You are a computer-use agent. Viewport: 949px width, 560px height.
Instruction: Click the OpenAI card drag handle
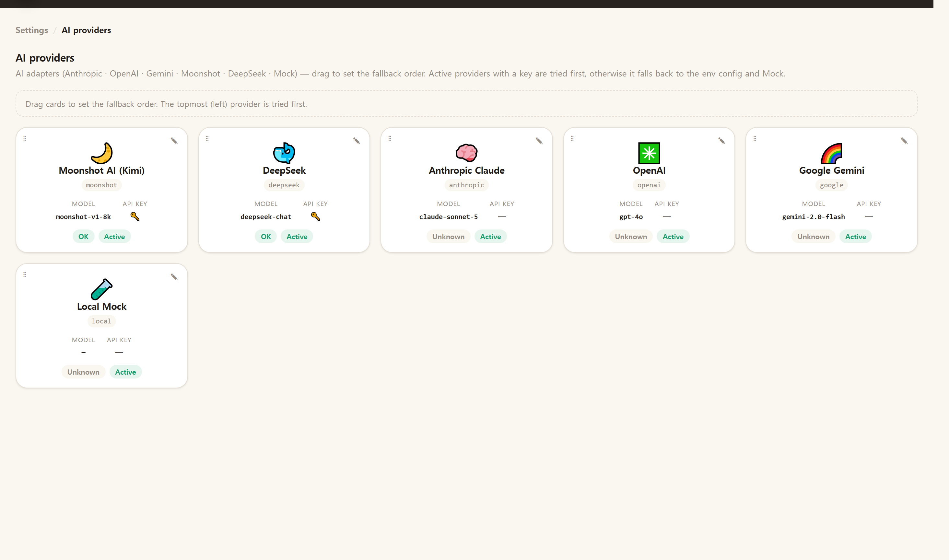[x=572, y=138]
